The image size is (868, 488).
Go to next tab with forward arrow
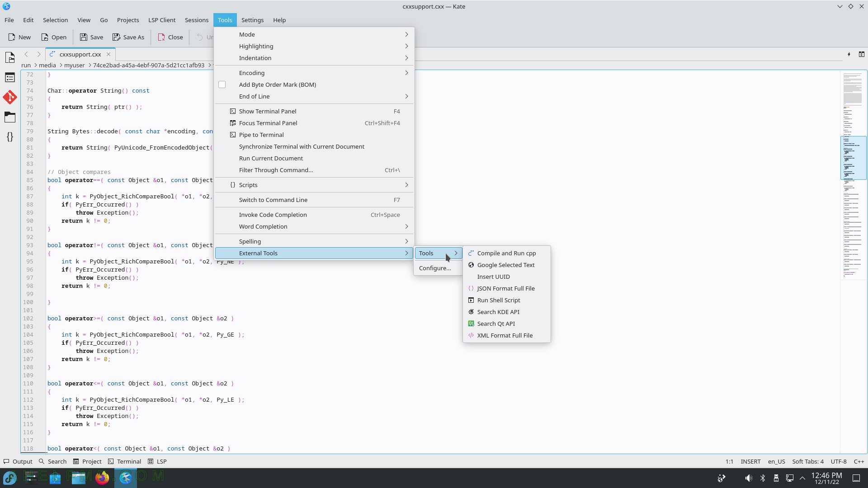pos(39,54)
